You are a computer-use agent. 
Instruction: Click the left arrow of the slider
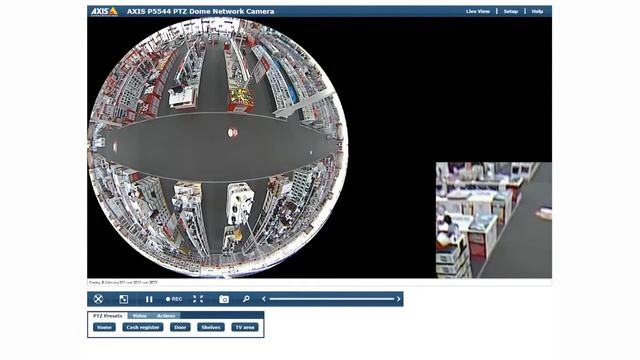pyautogui.click(x=264, y=299)
